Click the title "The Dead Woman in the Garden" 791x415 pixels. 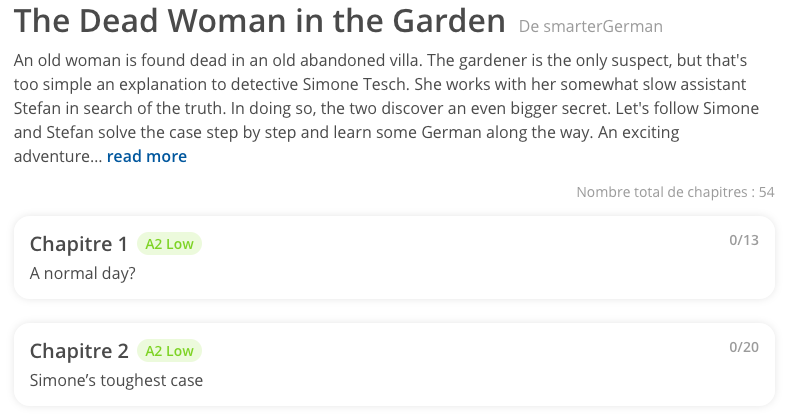pos(259,21)
